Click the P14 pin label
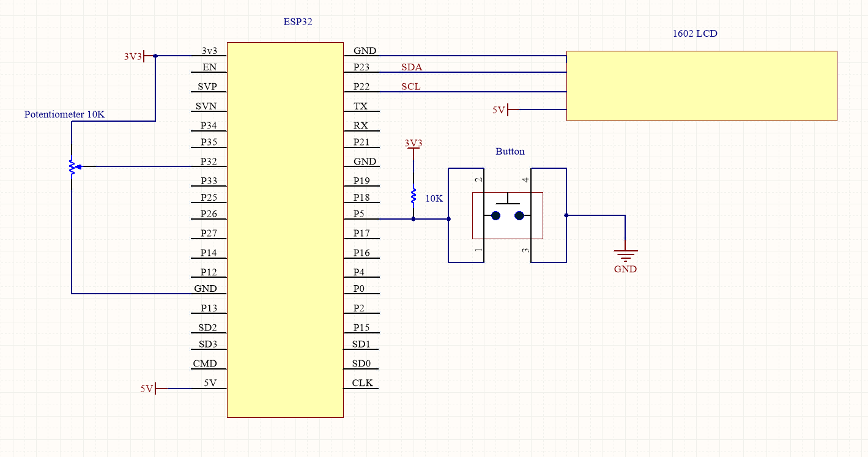The height and width of the screenshot is (457, 868). 209,253
